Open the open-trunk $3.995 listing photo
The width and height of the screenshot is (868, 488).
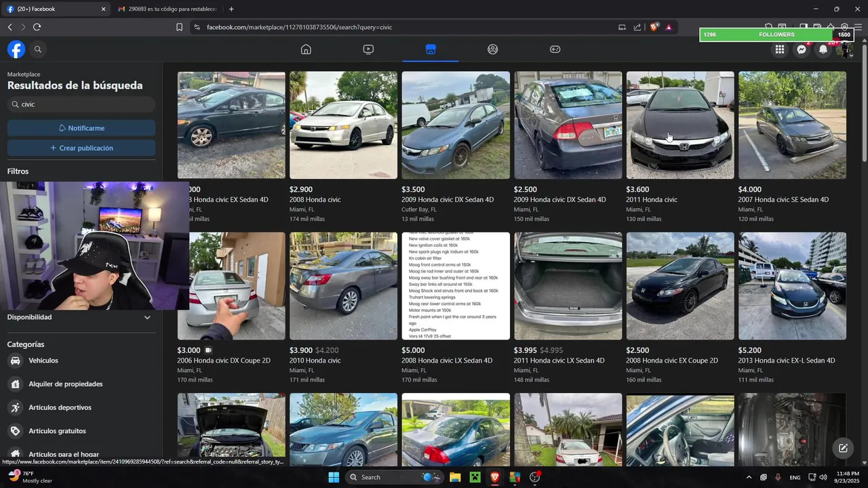click(x=568, y=286)
